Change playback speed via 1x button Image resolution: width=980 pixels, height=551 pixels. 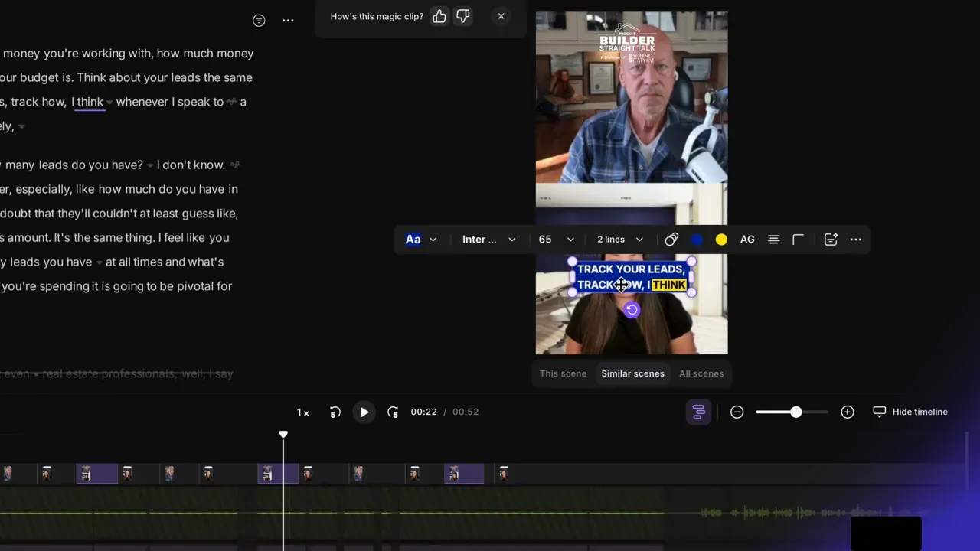[x=302, y=412]
